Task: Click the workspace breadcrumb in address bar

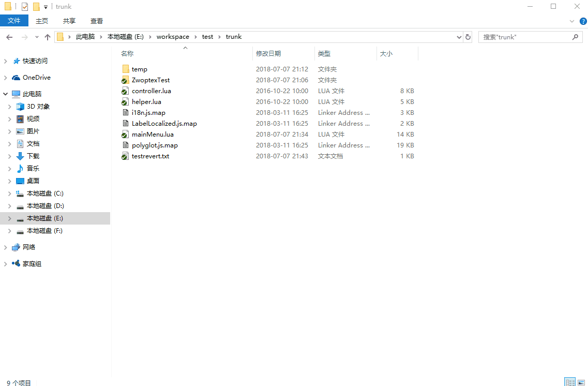Action: (x=173, y=37)
